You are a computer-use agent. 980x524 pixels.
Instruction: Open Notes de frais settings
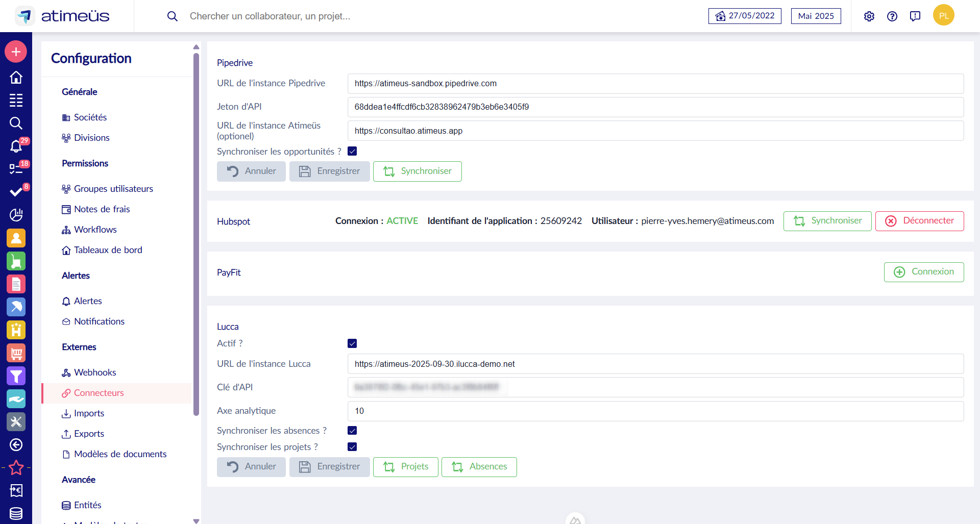click(x=96, y=209)
